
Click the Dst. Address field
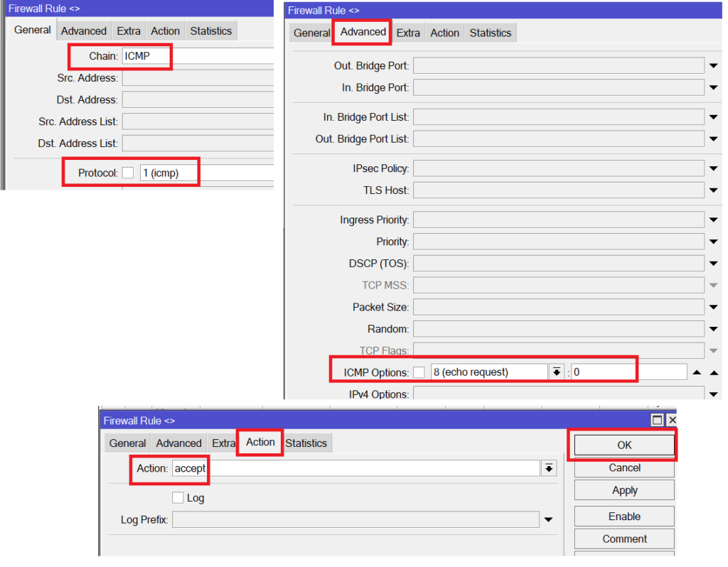coord(198,99)
